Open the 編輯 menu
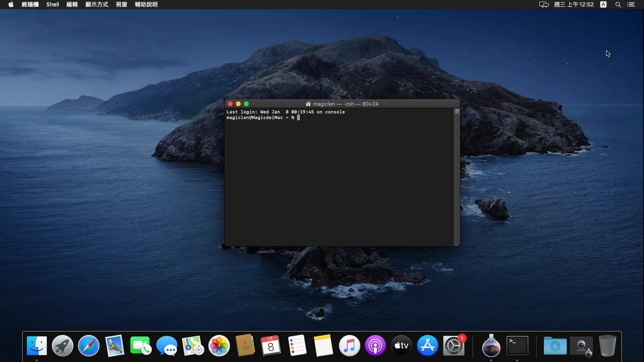 [72, 4]
